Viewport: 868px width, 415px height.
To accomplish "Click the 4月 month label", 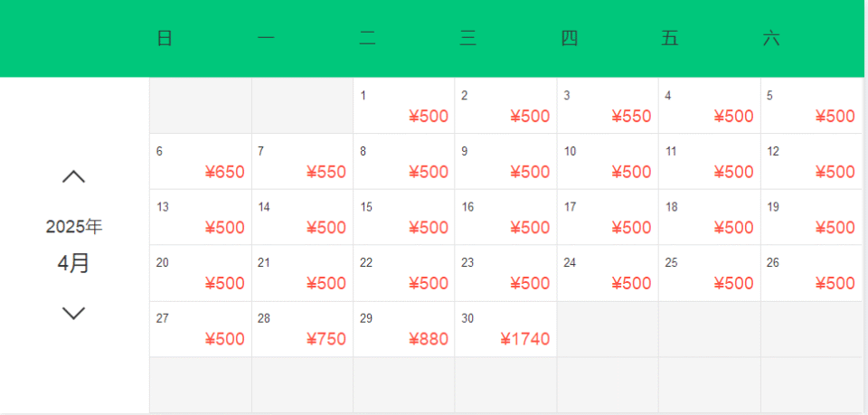I will (73, 263).
